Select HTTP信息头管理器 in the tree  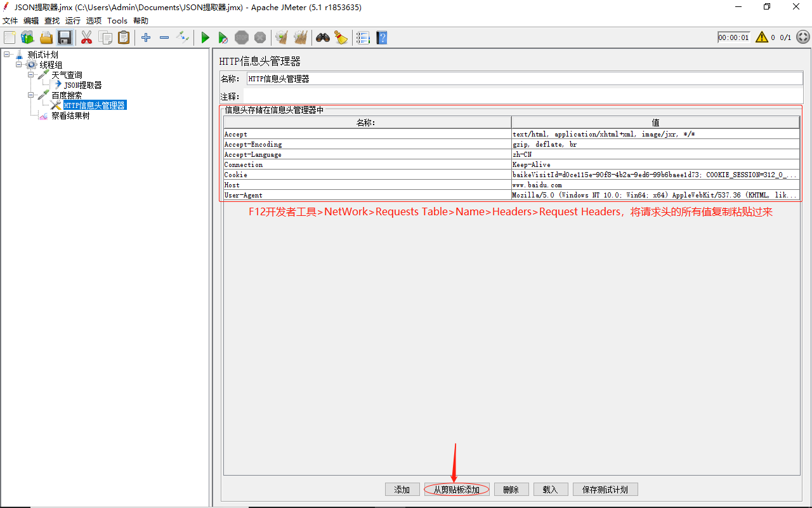tap(95, 105)
